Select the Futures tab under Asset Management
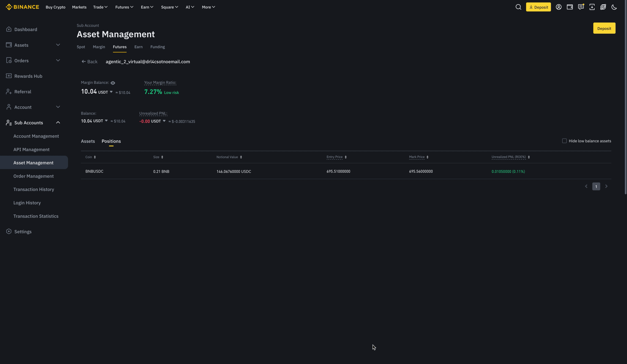627x364 pixels. coord(120,47)
